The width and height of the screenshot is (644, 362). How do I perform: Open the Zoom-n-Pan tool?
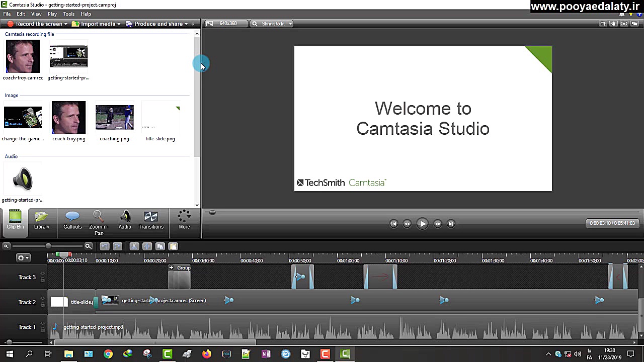click(x=99, y=221)
